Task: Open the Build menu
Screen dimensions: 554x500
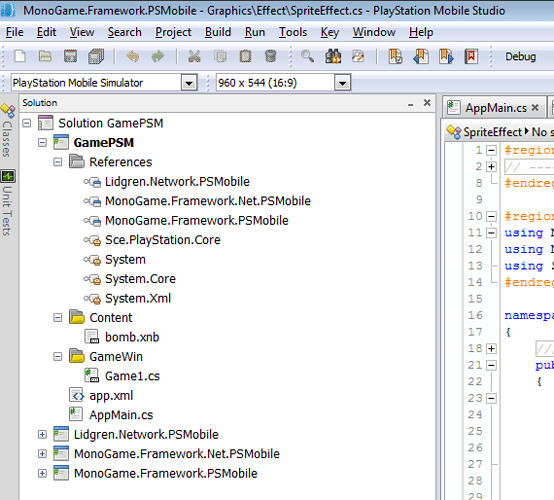Action: [218, 32]
